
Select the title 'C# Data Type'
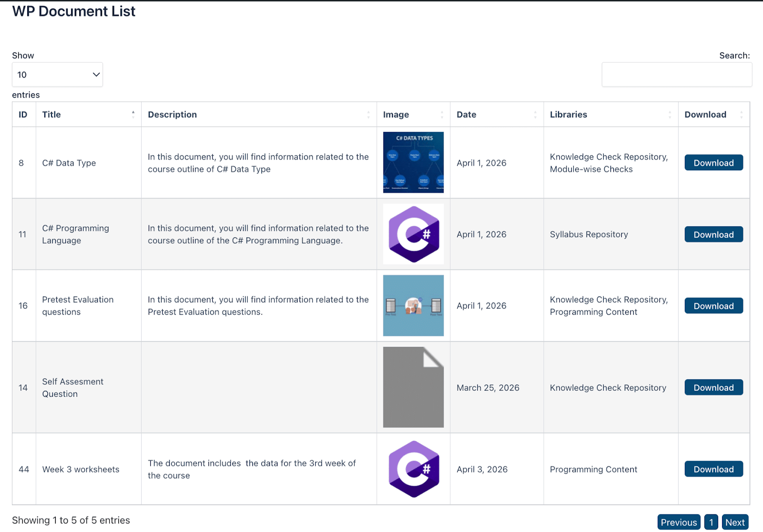[69, 163]
